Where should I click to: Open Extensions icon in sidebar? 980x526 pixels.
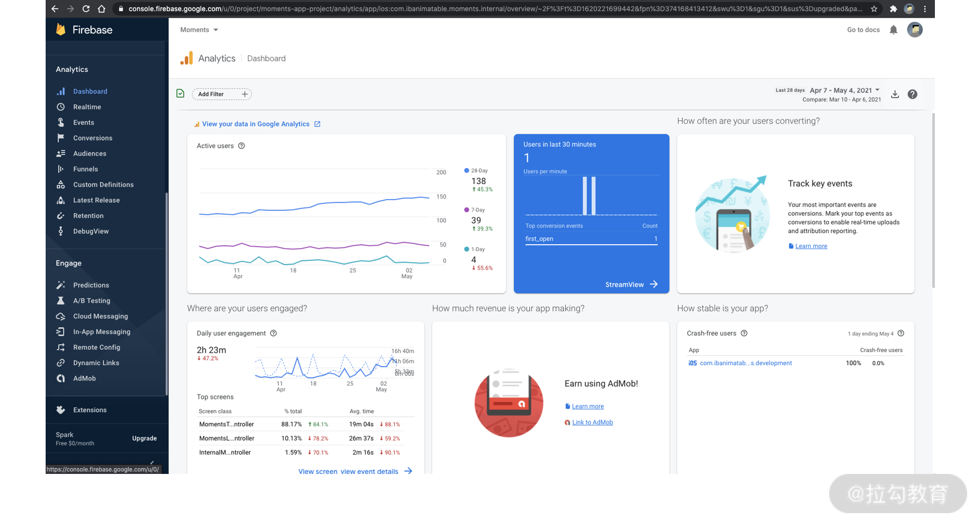[61, 410]
